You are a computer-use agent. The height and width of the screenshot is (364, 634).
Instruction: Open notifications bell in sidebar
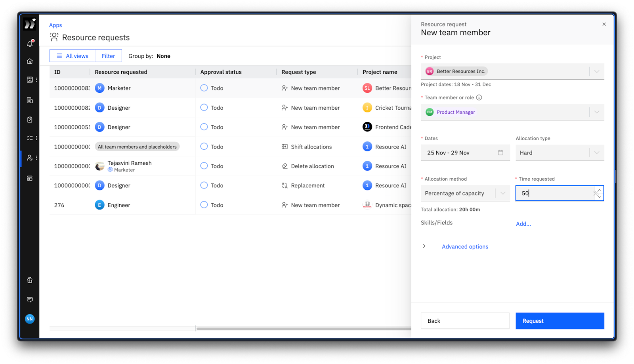30,44
